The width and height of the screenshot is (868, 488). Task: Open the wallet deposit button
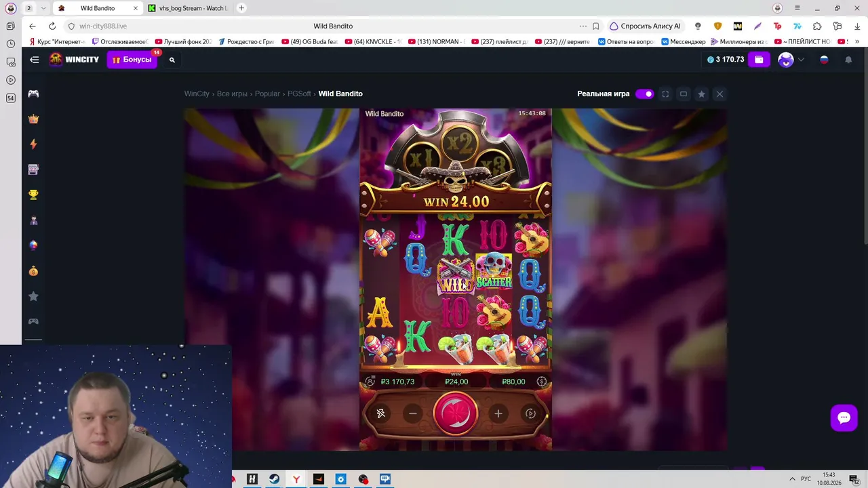[x=759, y=60]
